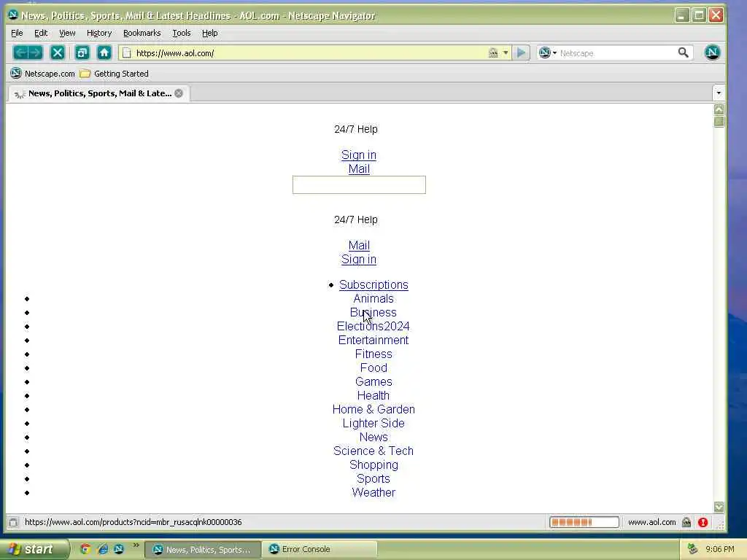Open the History menu
The height and width of the screenshot is (560, 747).
99,33
